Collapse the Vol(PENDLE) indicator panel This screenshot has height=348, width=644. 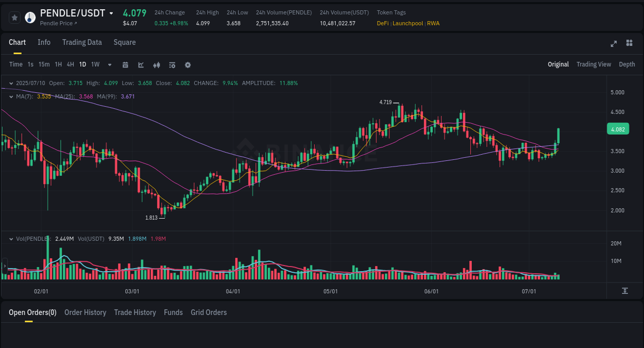[x=11, y=239]
